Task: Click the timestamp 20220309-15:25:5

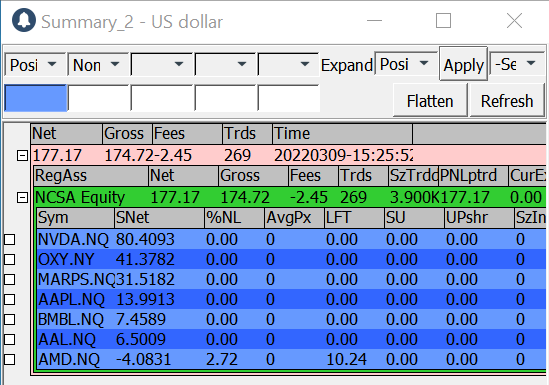Action: tap(343, 155)
